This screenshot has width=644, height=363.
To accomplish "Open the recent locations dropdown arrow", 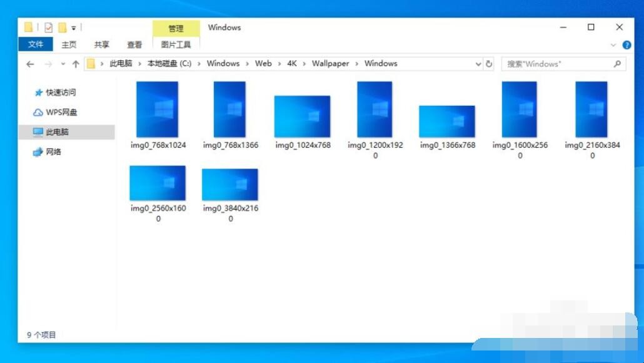I will coord(63,64).
